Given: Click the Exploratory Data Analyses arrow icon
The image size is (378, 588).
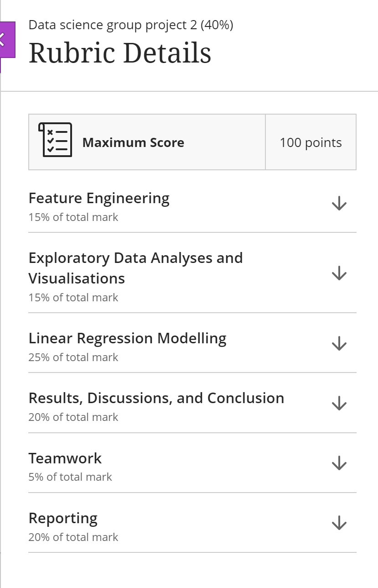Looking at the screenshot, I should pos(339,273).
